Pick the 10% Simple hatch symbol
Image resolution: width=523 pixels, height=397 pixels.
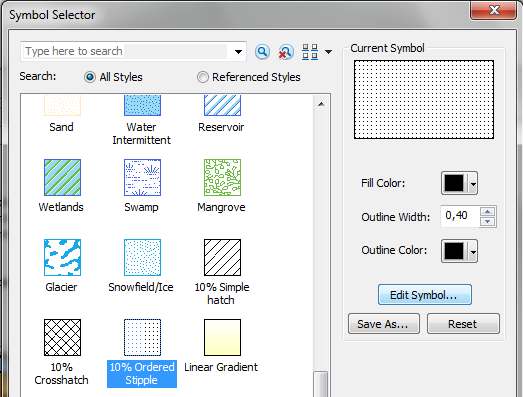[222, 258]
